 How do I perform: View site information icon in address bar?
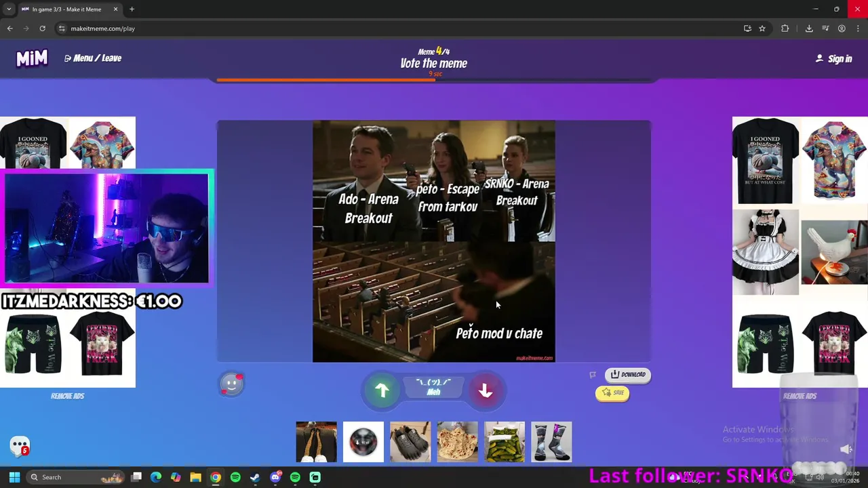(x=62, y=28)
